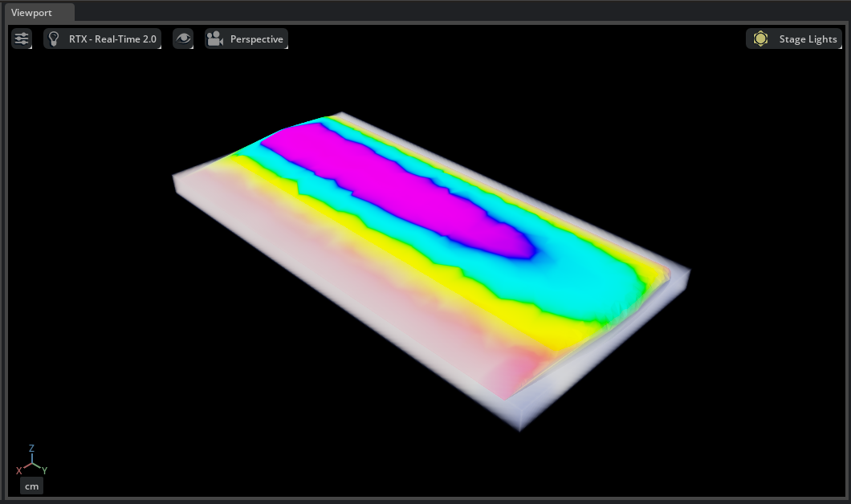Click the red X axis on the gizmo
Image resolution: width=851 pixels, height=504 pixels.
pyautogui.click(x=19, y=472)
